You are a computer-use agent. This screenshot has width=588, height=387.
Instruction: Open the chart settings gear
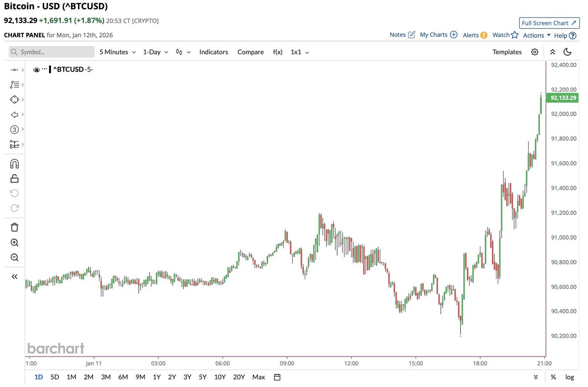[535, 51]
